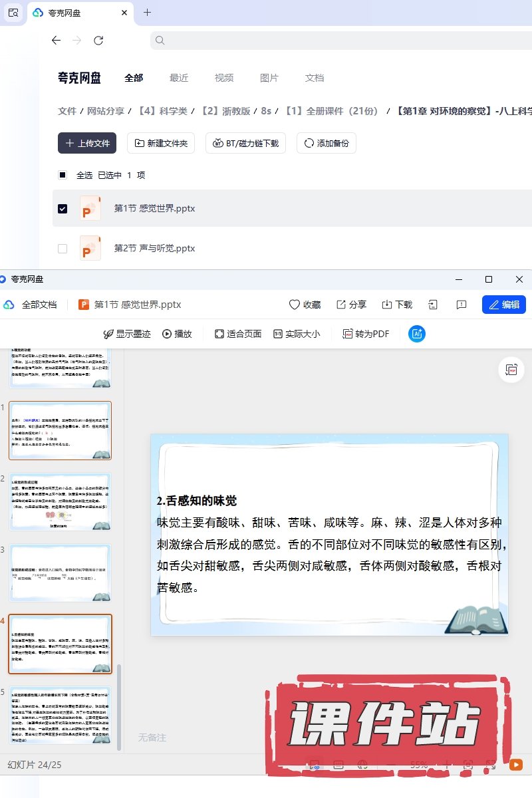This screenshot has height=798, width=532.
Task: Switch to the 文档 tab
Action: click(x=315, y=78)
